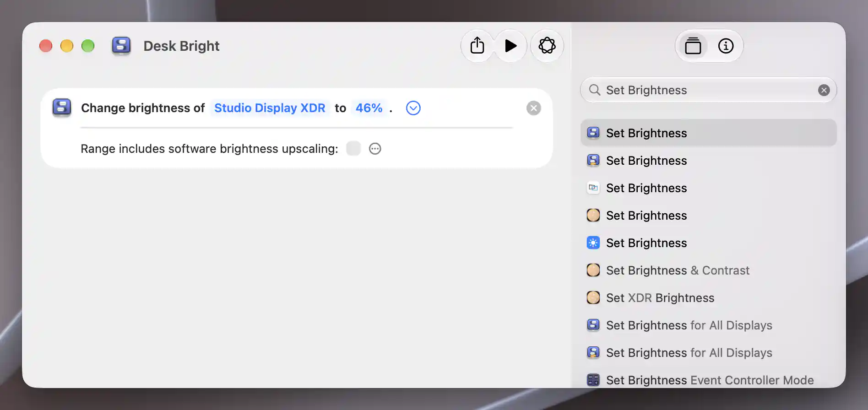Screen dimensions: 868x410
Task: Choose the Set XDR Brightness action
Action: click(708, 297)
